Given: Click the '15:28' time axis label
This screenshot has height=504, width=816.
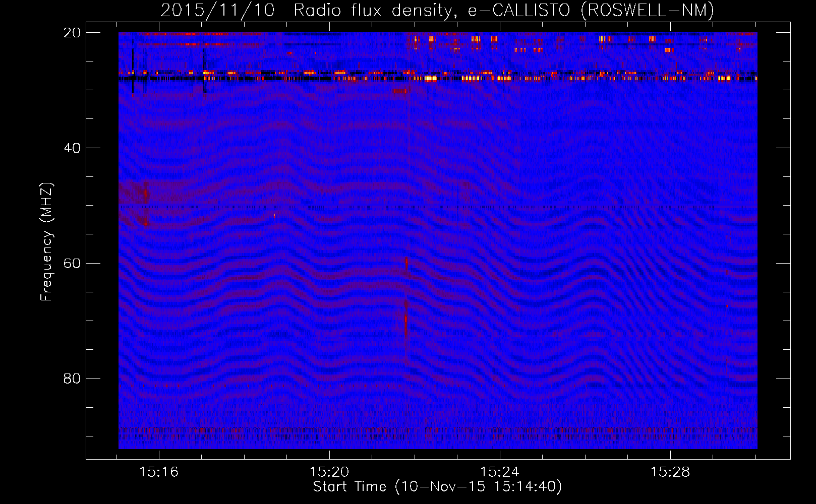Looking at the screenshot, I should click(x=670, y=472).
